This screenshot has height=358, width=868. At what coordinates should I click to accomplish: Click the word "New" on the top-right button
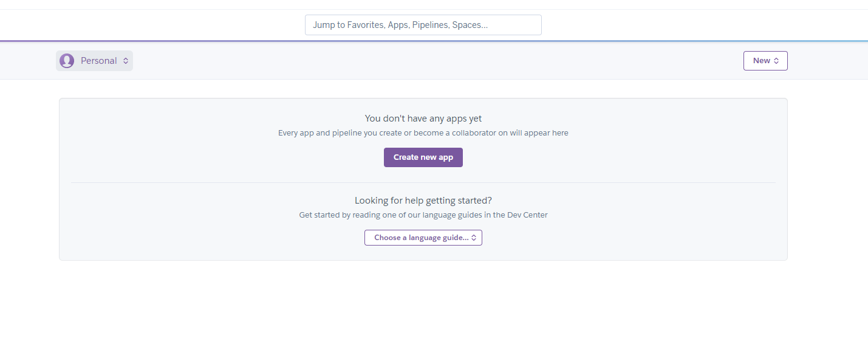(x=762, y=61)
